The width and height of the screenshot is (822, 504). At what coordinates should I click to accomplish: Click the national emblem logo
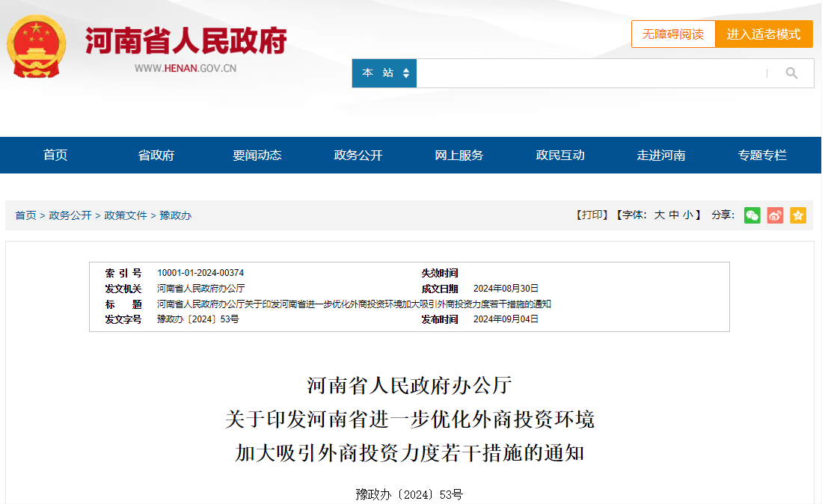[x=36, y=46]
